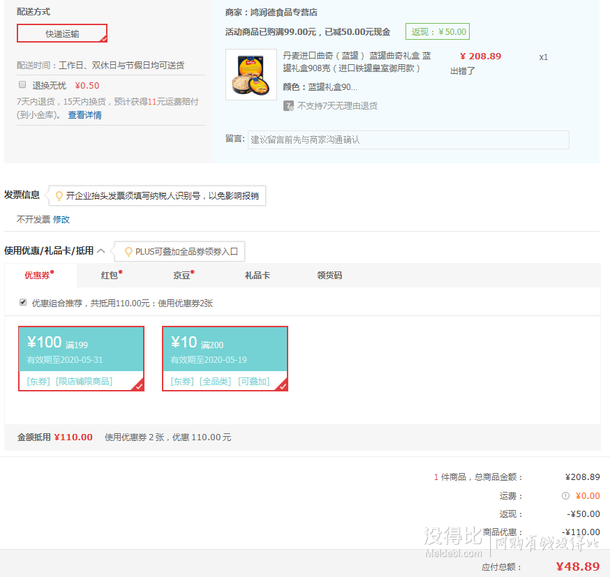This screenshot has height=577, width=610.
Task: Switch to the 礼品卡 tab
Action: point(257,275)
